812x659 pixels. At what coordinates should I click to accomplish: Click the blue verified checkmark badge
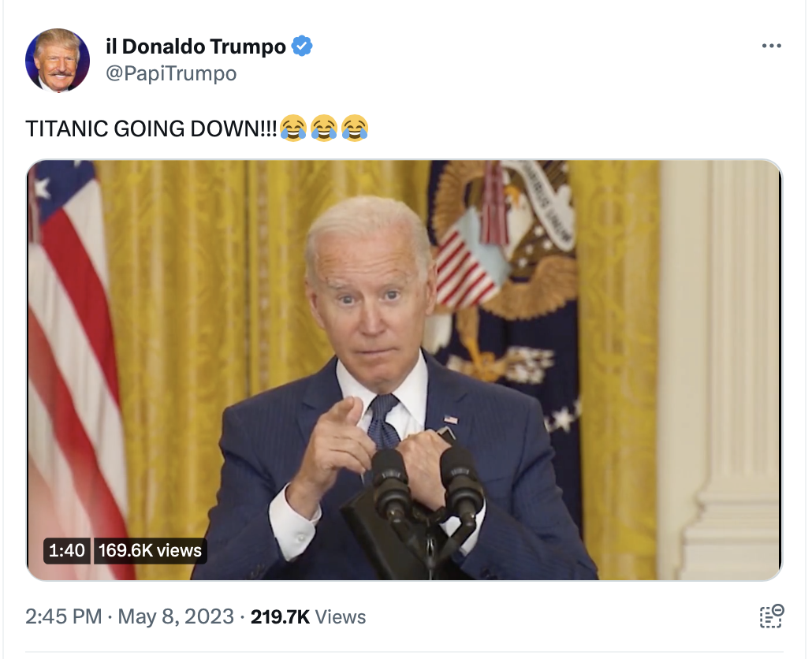click(x=302, y=46)
